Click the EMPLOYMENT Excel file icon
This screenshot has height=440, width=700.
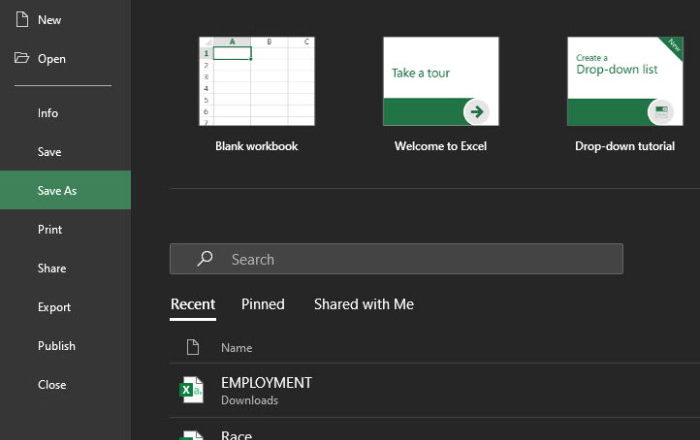[191, 390]
